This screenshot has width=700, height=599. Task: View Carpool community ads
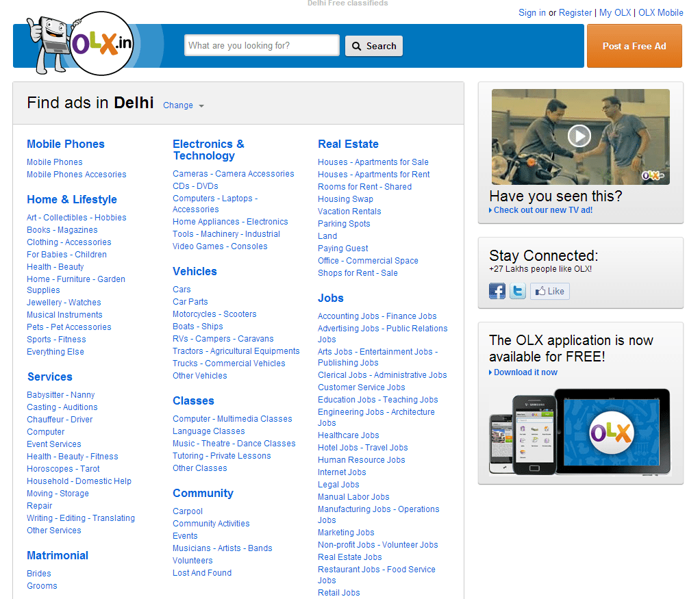188,511
